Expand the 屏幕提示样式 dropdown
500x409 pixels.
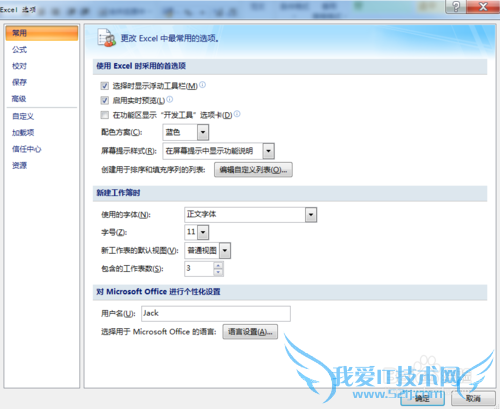268,151
